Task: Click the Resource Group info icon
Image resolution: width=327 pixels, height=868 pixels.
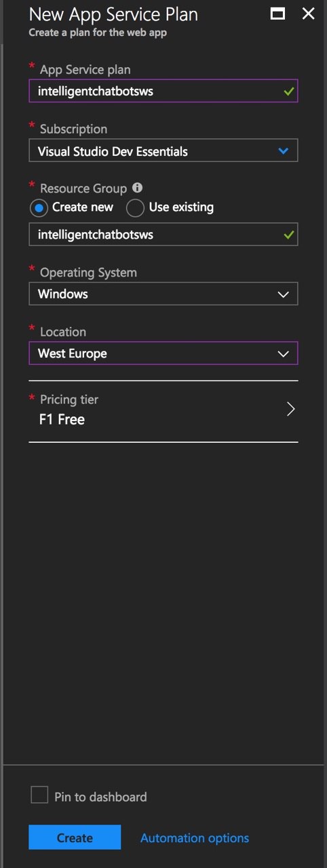Action: click(138, 188)
